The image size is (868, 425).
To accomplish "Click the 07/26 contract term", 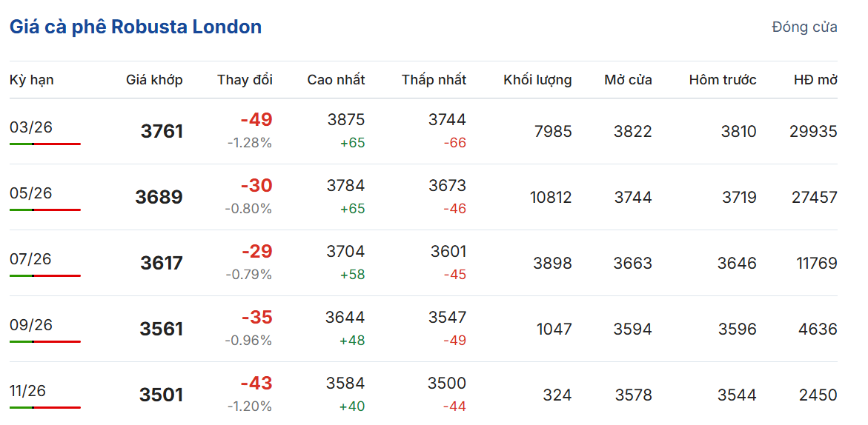I will pyautogui.click(x=31, y=259).
